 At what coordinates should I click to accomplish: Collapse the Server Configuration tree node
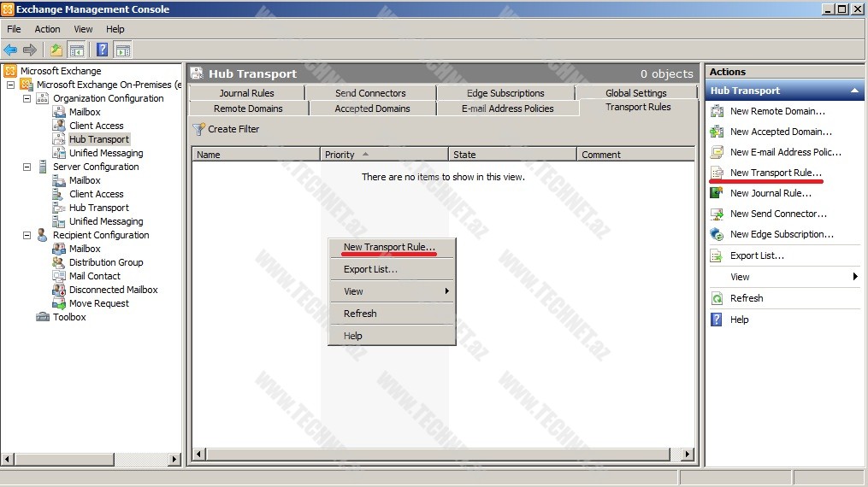pos(27,167)
